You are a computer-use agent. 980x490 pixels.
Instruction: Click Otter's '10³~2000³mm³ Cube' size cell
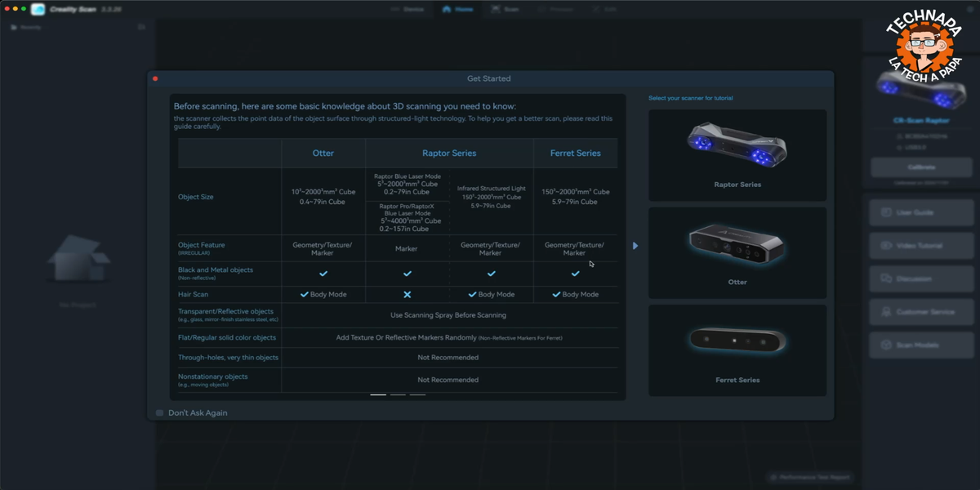323,197
